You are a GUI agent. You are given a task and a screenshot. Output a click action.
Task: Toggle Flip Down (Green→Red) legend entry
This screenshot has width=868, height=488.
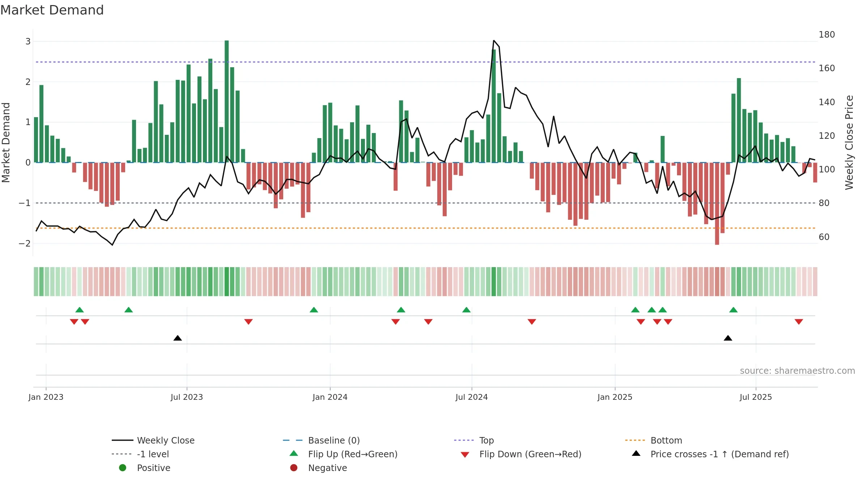click(521, 454)
